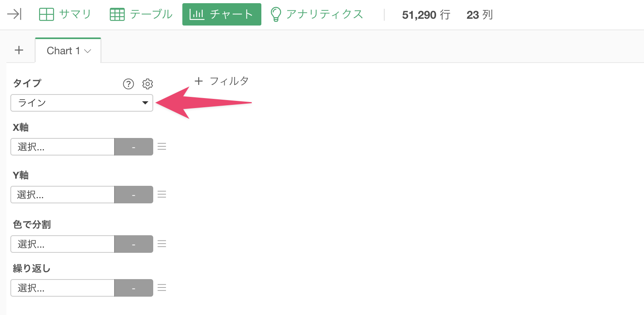Viewport: 644px width, 315px height.
Task: Switch to the サマリ view
Action: coord(65,14)
